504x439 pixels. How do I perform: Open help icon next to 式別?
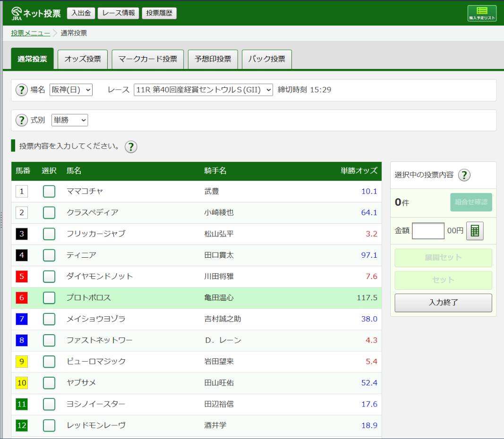coord(22,120)
